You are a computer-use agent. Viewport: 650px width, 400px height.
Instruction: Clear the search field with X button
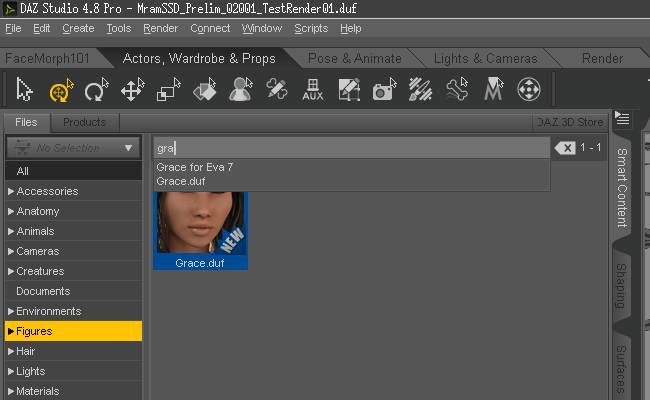[565, 148]
